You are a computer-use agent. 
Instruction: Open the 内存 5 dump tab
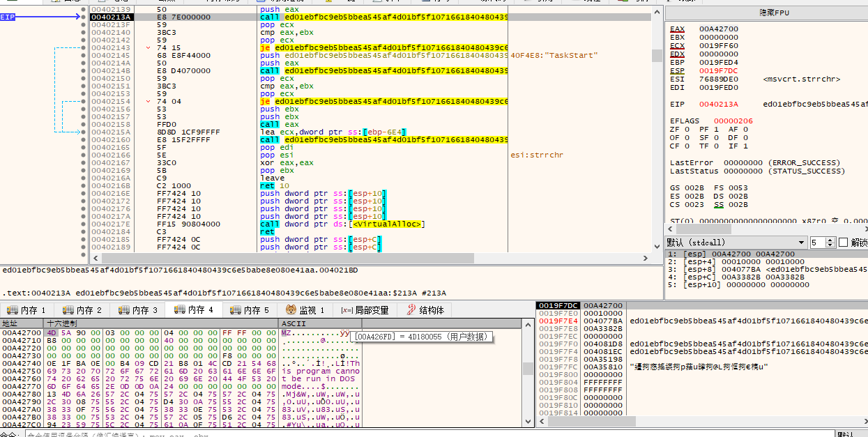(250, 310)
